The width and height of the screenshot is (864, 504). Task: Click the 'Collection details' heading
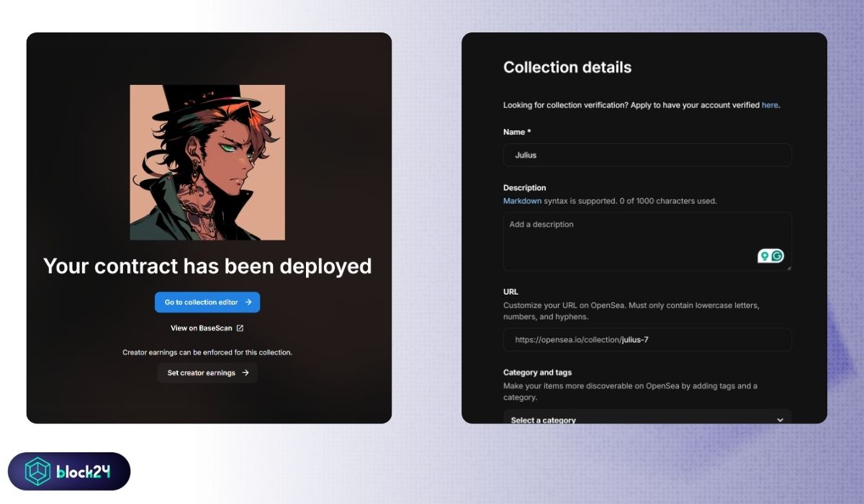567,68
